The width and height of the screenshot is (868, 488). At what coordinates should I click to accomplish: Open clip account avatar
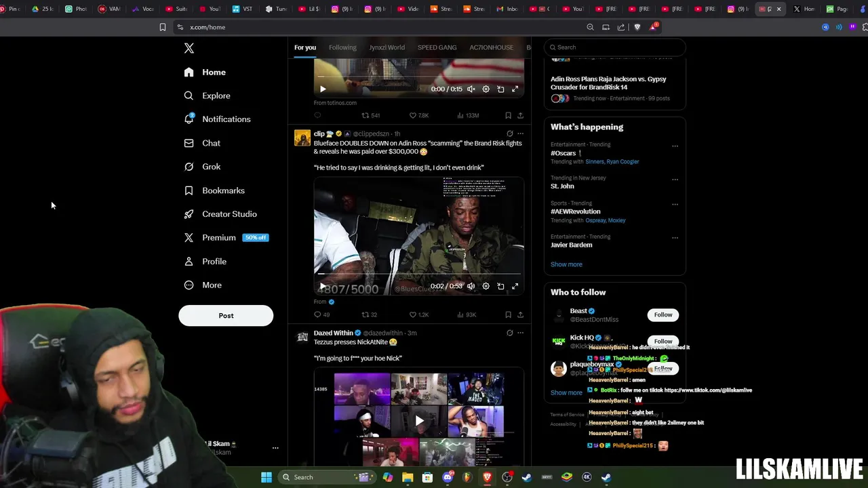(302, 138)
